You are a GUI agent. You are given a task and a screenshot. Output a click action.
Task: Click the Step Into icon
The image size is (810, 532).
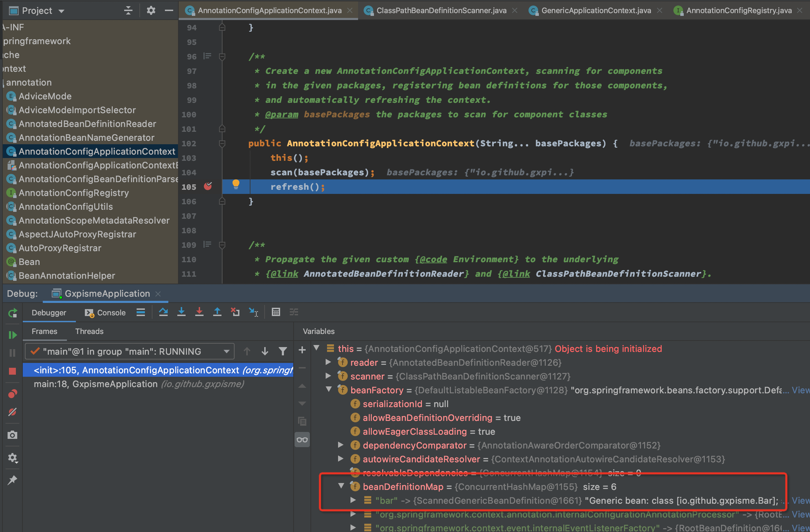coord(181,312)
